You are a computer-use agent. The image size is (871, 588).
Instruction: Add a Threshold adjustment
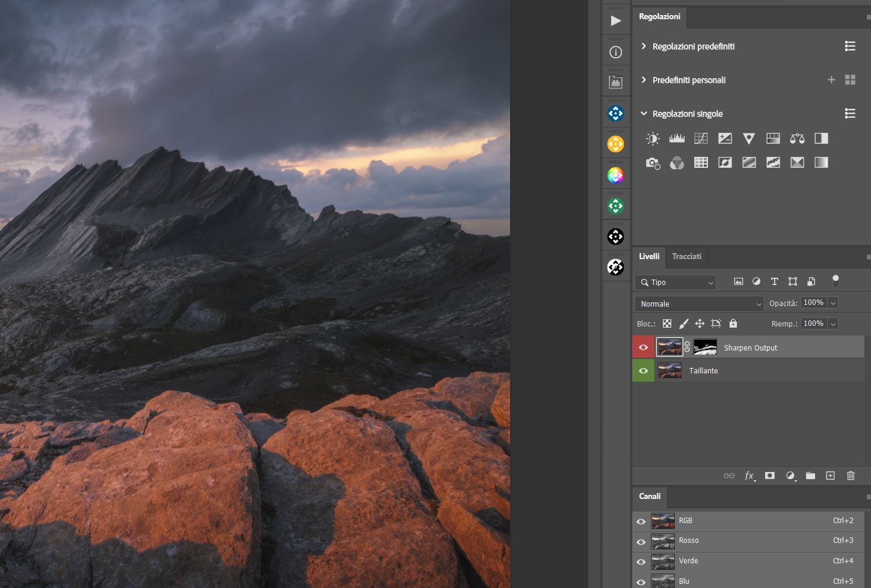point(773,163)
